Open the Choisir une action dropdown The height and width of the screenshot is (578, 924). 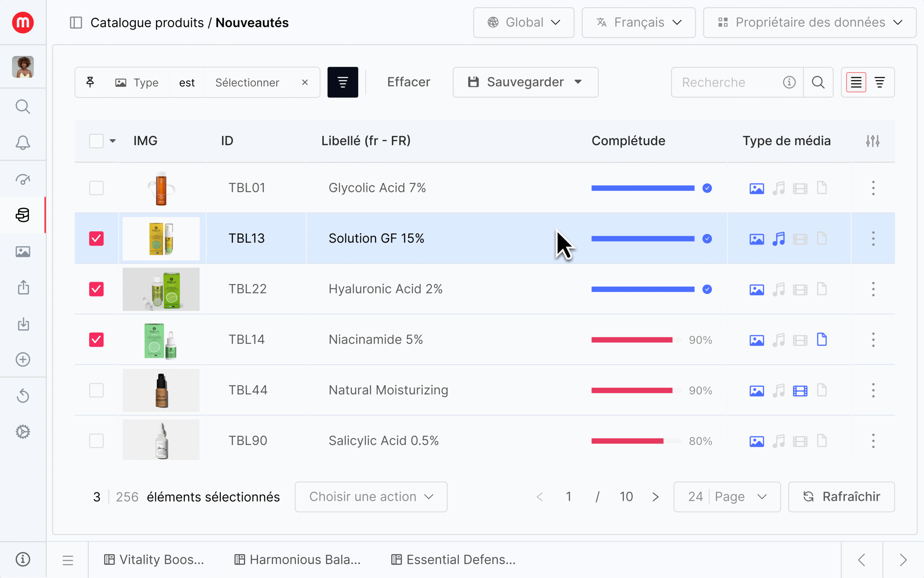pyautogui.click(x=371, y=496)
